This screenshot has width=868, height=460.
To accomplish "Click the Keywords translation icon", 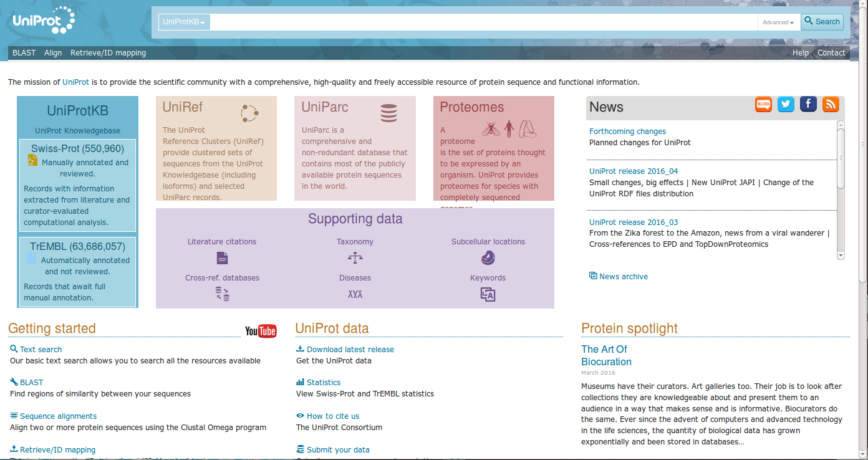I will click(488, 295).
